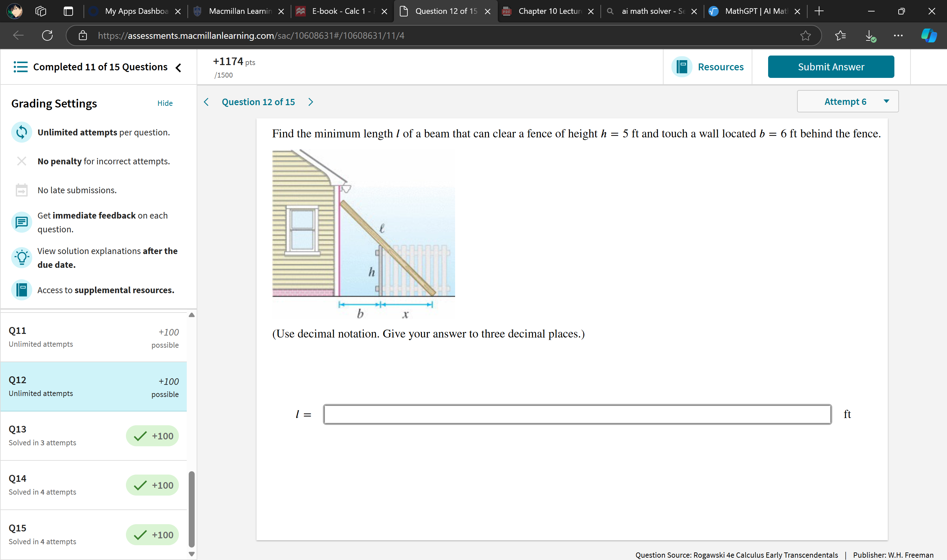Hide the Grading Settings panel

pyautogui.click(x=165, y=103)
